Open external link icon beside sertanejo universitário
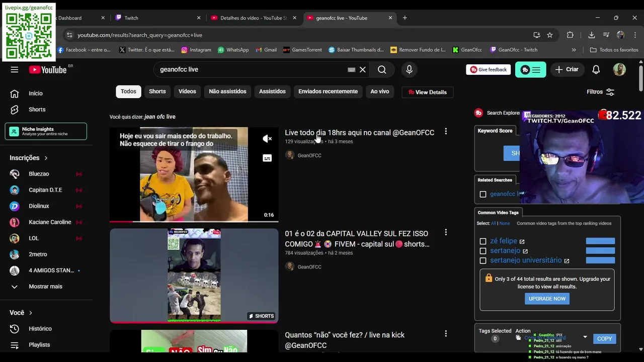 (567, 260)
